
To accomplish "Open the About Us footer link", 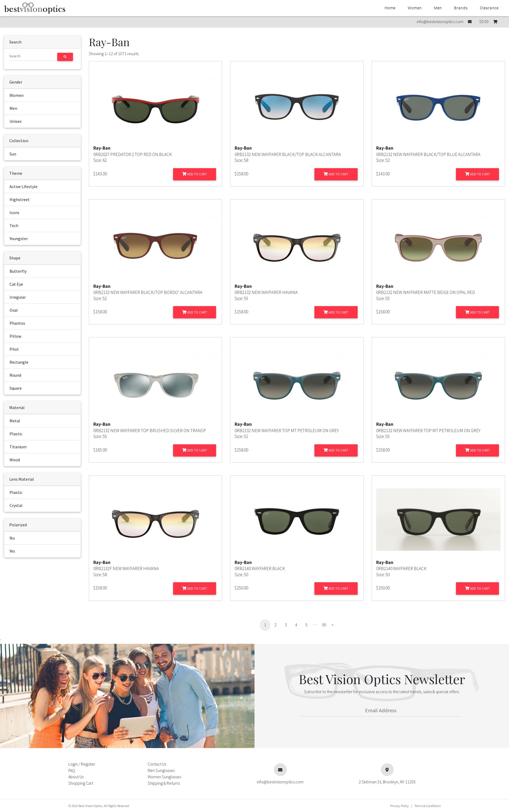I will (76, 777).
